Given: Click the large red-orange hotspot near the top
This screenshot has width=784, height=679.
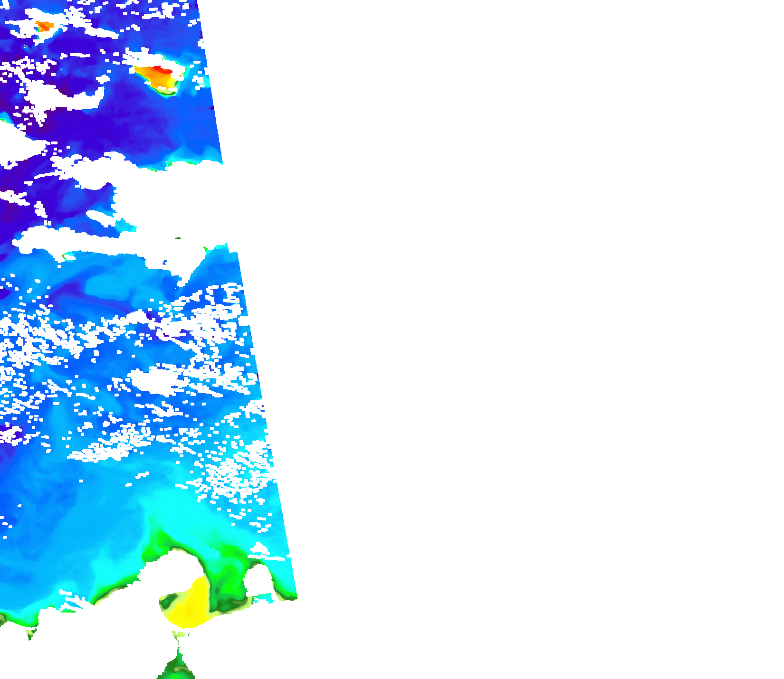Looking at the screenshot, I should (158, 75).
